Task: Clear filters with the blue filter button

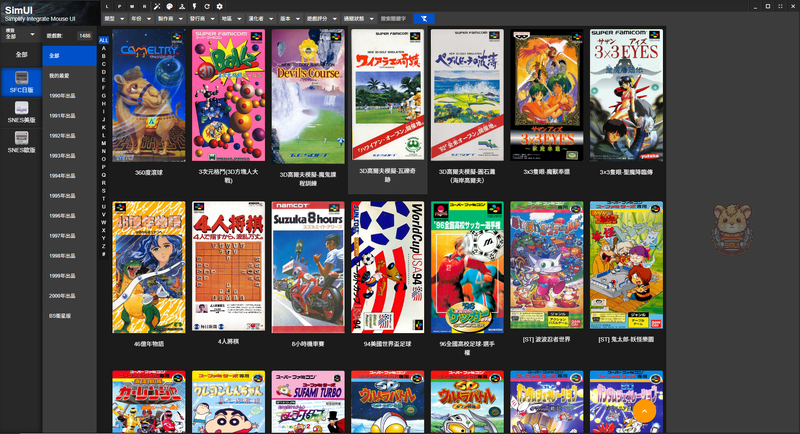Action: (423, 18)
